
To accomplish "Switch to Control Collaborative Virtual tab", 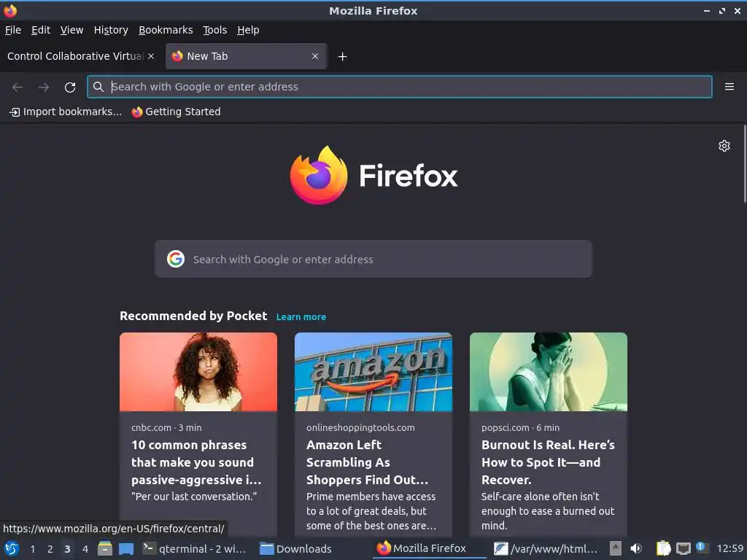I will [x=75, y=56].
